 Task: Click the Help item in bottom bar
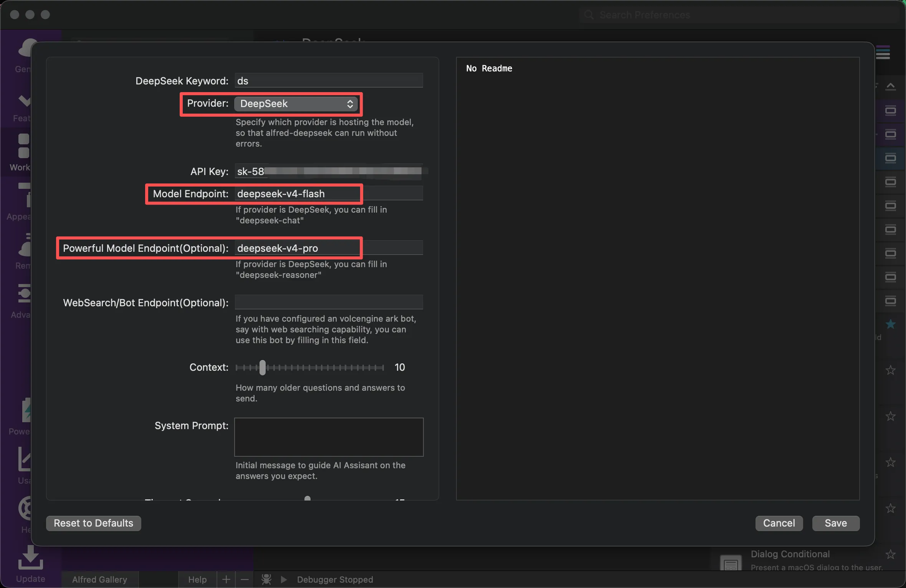pyautogui.click(x=197, y=579)
